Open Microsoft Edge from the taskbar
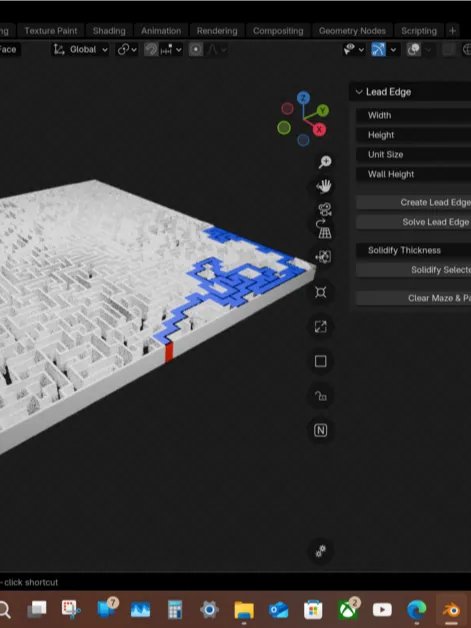 (416, 610)
